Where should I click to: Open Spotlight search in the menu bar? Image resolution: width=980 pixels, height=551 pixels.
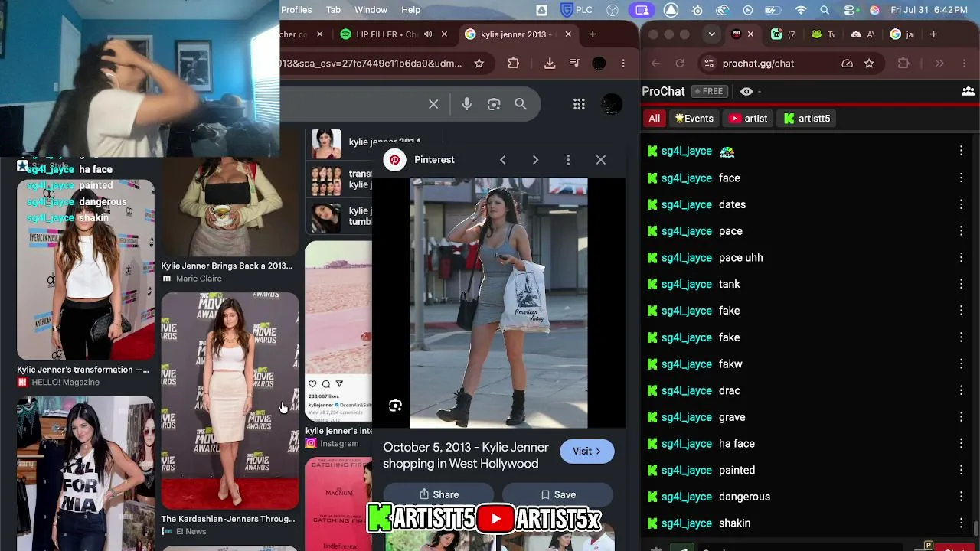point(825,10)
